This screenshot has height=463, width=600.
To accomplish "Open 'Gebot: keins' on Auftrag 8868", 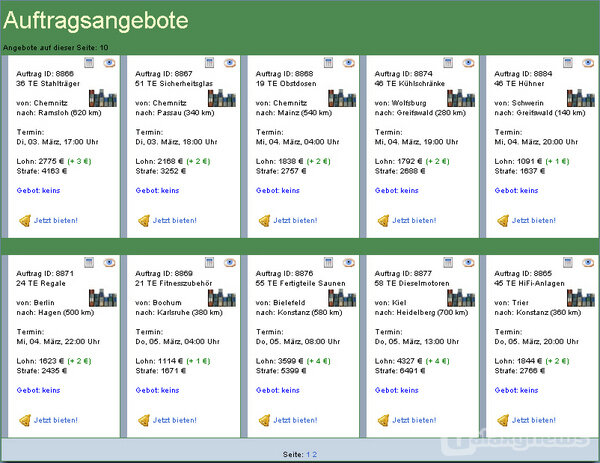I will (x=278, y=191).
